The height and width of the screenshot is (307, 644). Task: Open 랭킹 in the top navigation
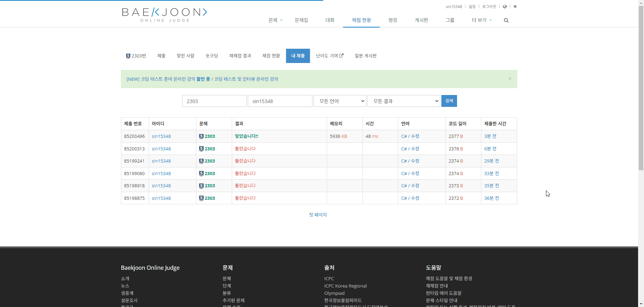393,20
